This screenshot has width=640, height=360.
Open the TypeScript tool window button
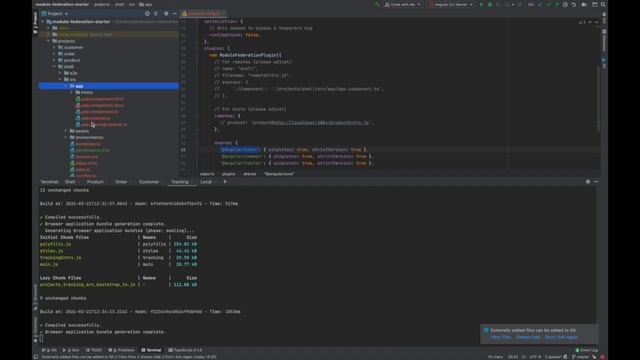[185, 350]
